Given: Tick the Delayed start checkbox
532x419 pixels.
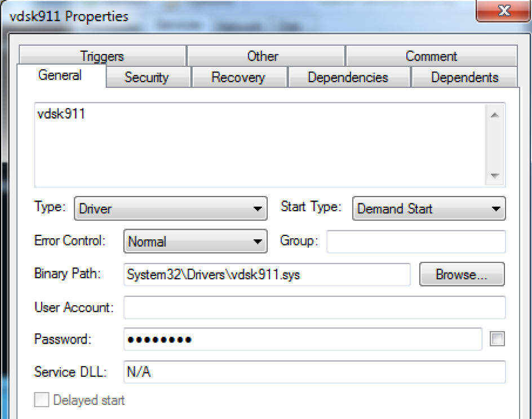Looking at the screenshot, I should point(42,400).
